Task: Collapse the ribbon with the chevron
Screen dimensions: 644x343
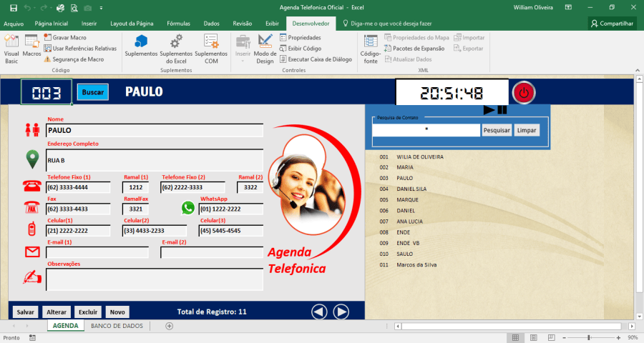Action: click(638, 70)
